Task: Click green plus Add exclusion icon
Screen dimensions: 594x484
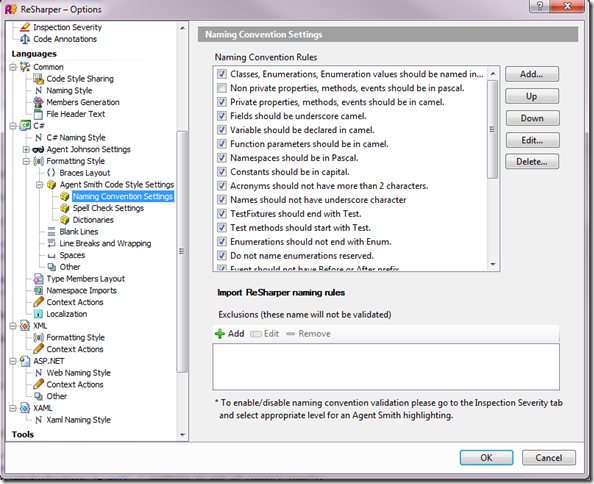Action: point(220,334)
